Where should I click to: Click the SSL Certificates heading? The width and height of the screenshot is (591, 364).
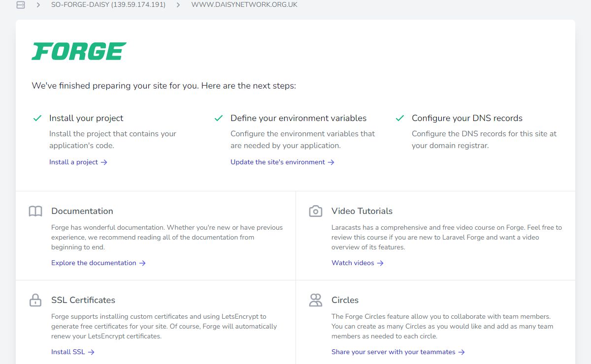[x=83, y=300]
